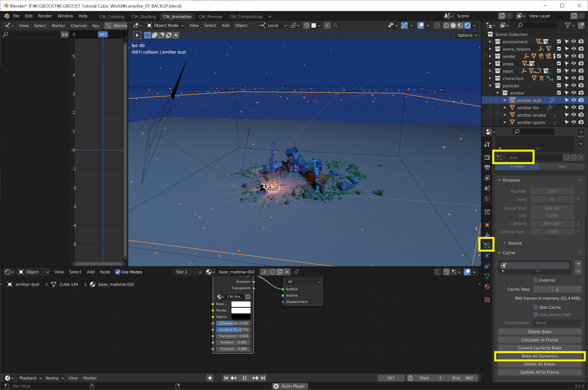
Task: Jump to the last frame
Action: pyautogui.click(x=263, y=378)
